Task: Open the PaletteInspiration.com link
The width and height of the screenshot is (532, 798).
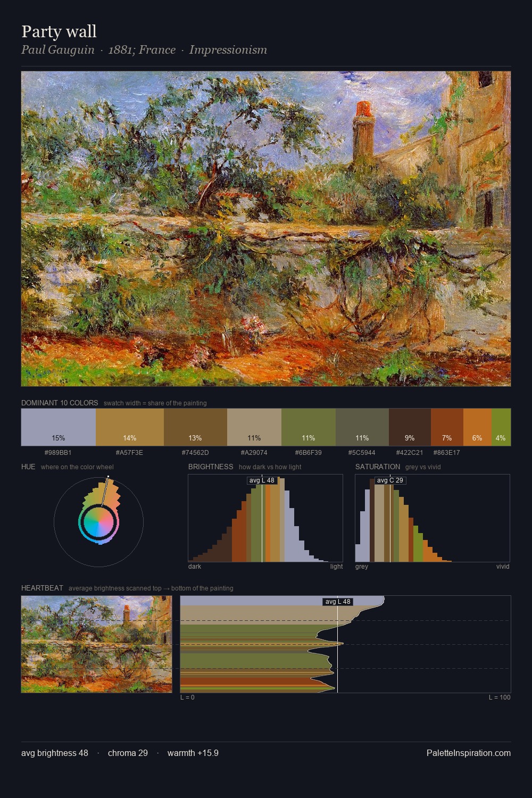Action: tap(469, 753)
